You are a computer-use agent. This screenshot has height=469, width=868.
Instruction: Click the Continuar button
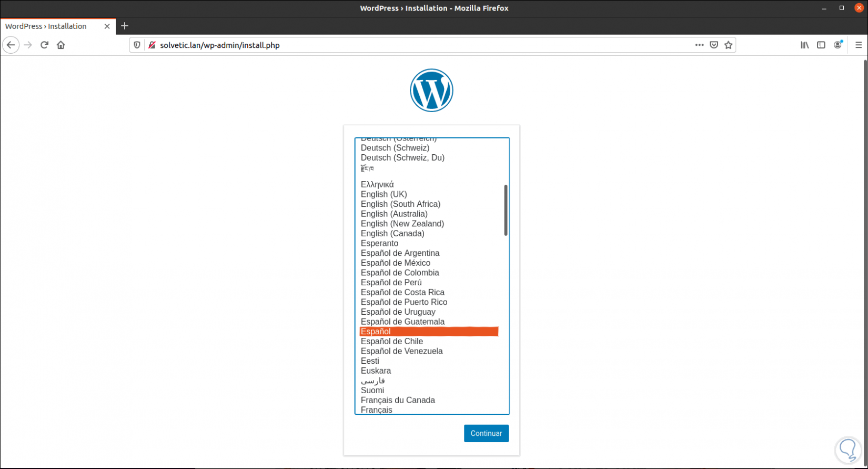pyautogui.click(x=486, y=433)
